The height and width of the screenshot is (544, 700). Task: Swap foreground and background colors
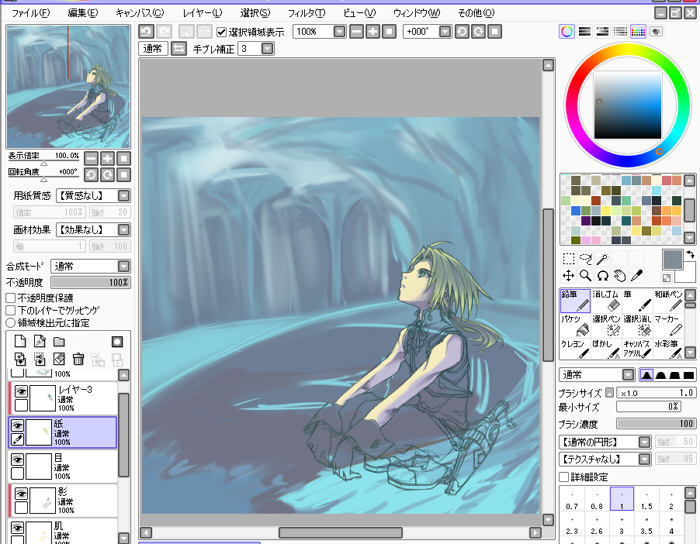pos(690,254)
